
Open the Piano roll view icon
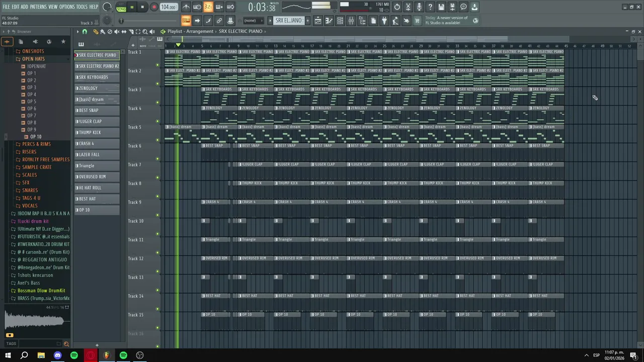329,21
